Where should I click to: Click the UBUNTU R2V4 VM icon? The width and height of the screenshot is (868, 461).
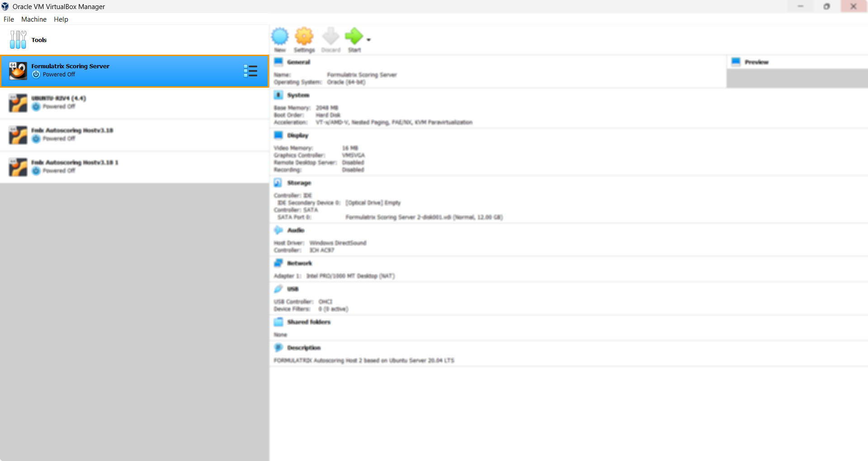click(x=18, y=103)
